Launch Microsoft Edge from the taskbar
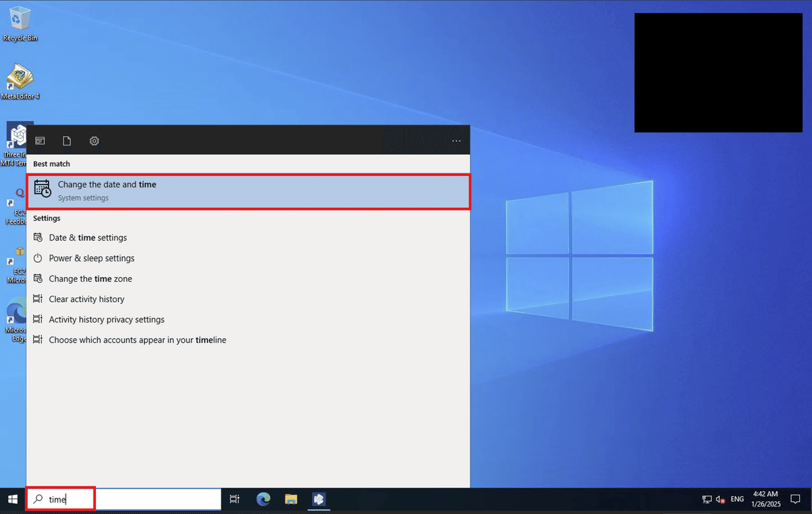812x514 pixels. point(263,499)
